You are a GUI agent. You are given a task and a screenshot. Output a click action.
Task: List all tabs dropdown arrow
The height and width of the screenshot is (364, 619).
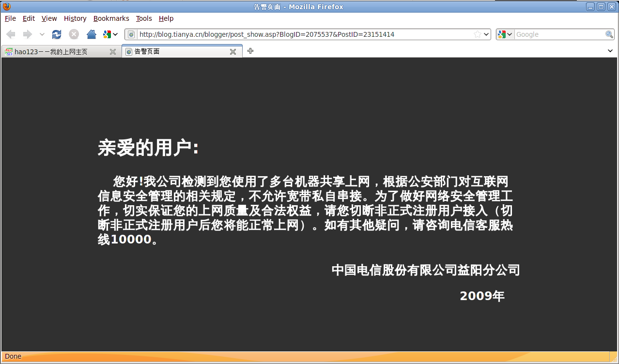click(x=610, y=51)
